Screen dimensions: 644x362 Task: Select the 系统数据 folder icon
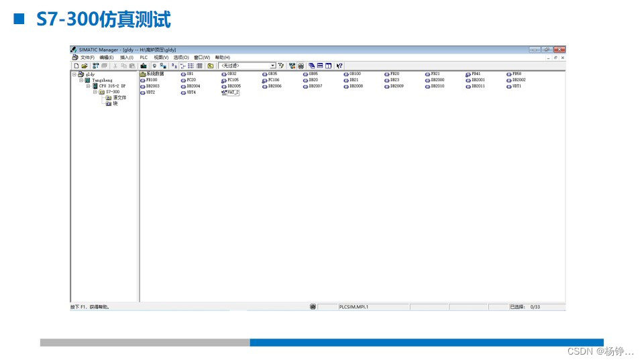click(142, 74)
